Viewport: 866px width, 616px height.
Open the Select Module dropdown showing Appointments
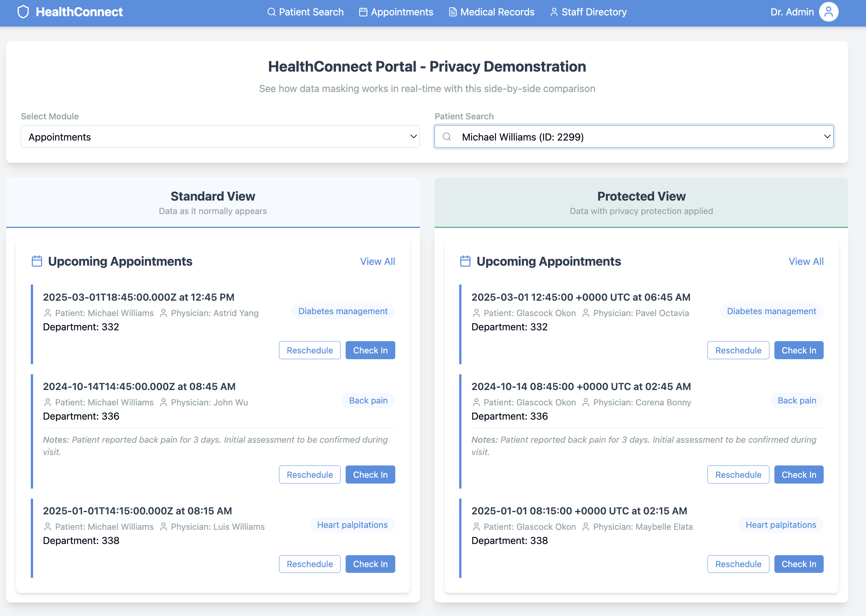point(220,137)
